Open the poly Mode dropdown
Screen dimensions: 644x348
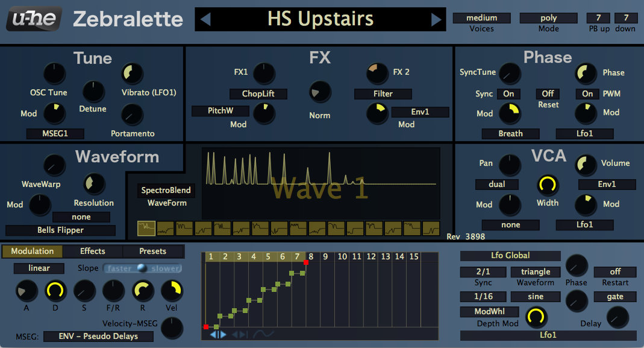coord(549,17)
